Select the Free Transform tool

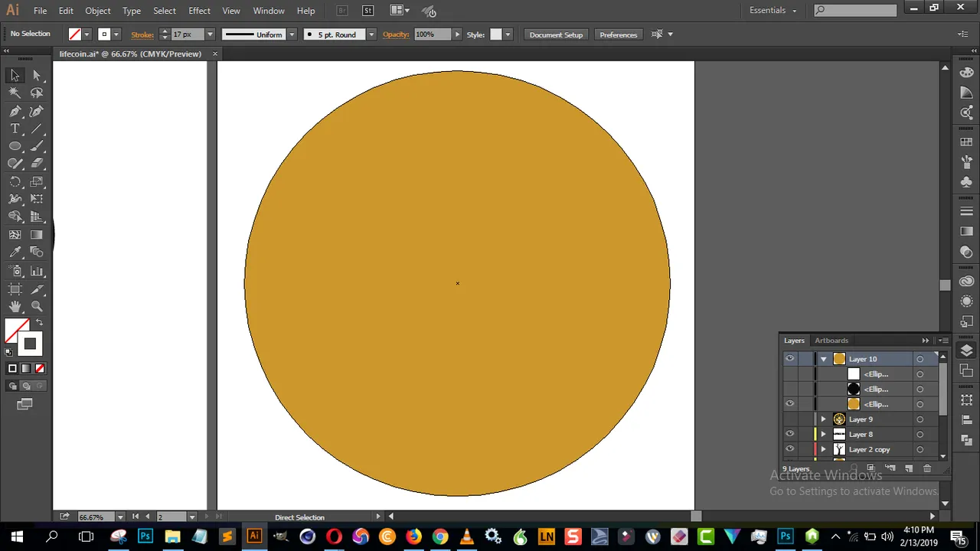pos(37,199)
